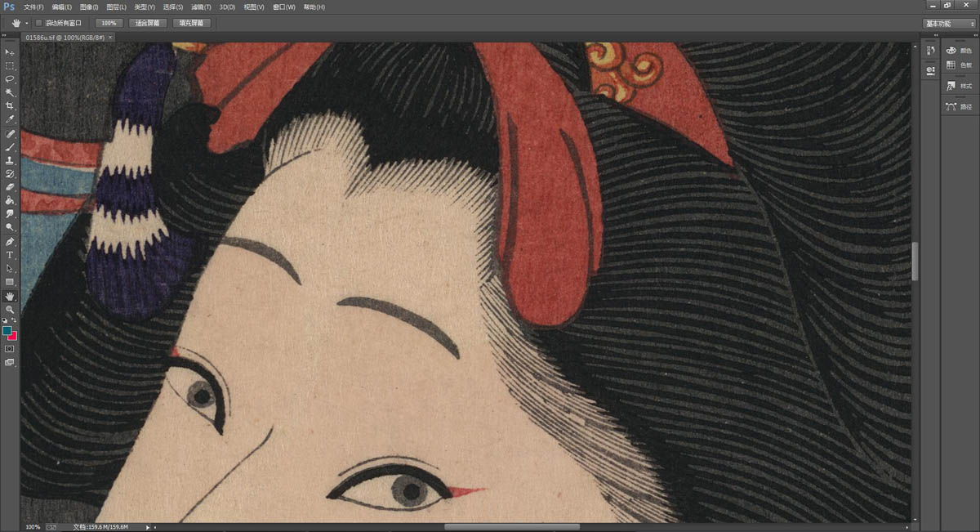Image resolution: width=980 pixels, height=532 pixels.
Task: Select the Smudge tool
Action: tap(10, 214)
